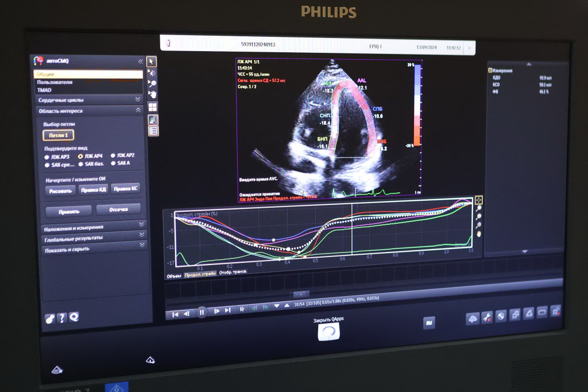Click the help question mark icon

pyautogui.click(x=61, y=317)
